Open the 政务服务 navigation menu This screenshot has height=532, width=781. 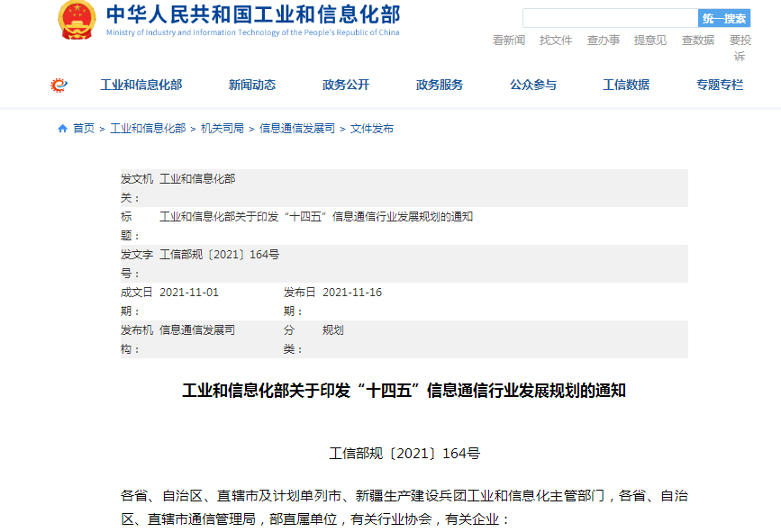point(440,85)
